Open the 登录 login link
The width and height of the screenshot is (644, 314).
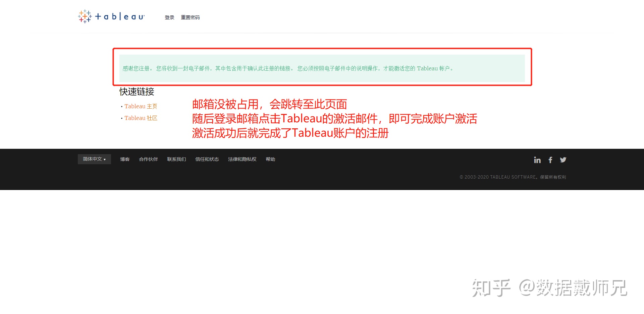(x=169, y=17)
